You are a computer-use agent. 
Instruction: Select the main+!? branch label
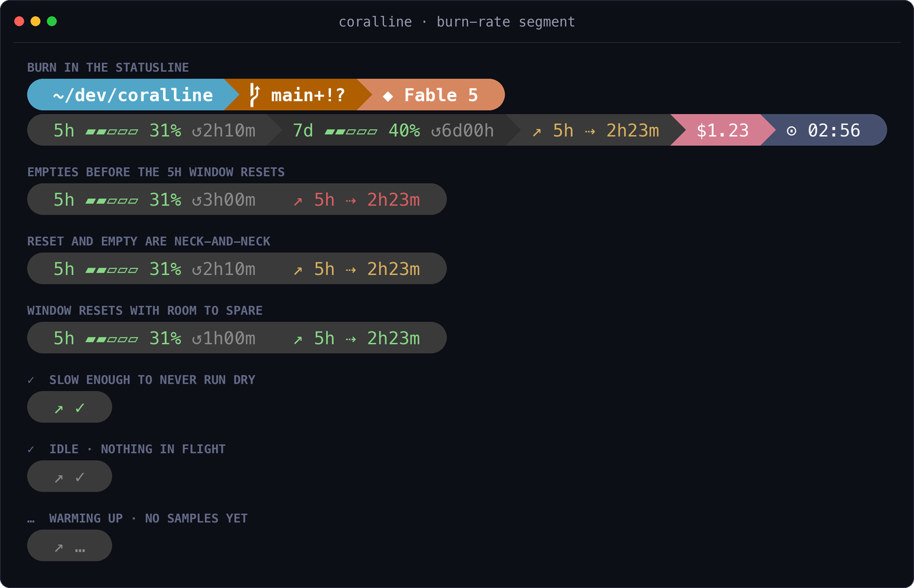click(309, 95)
